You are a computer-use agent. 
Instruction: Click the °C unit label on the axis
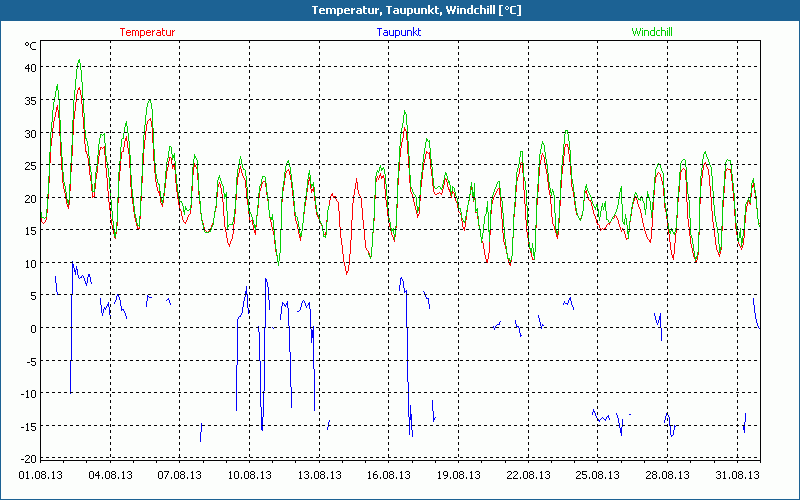pyautogui.click(x=30, y=46)
